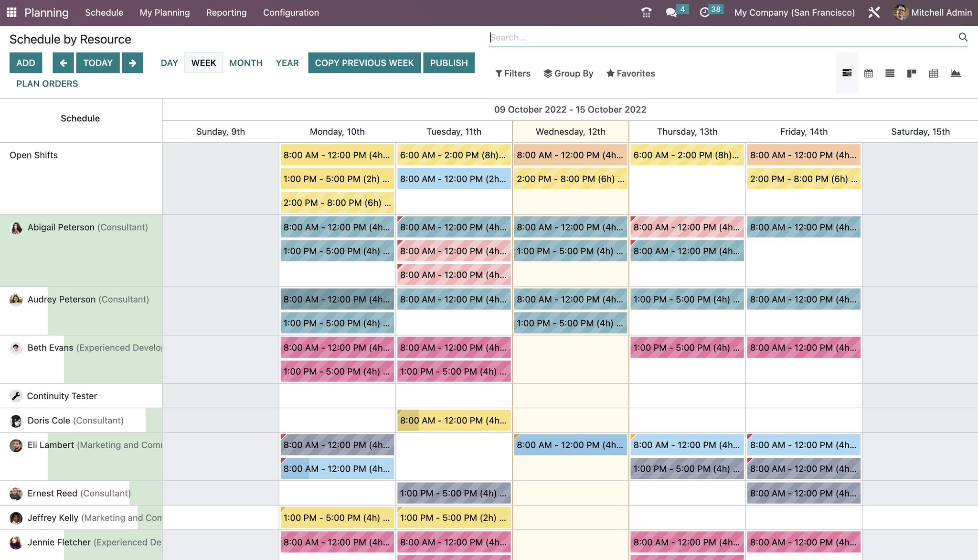
Task: Open the Filters dropdown
Action: point(513,73)
